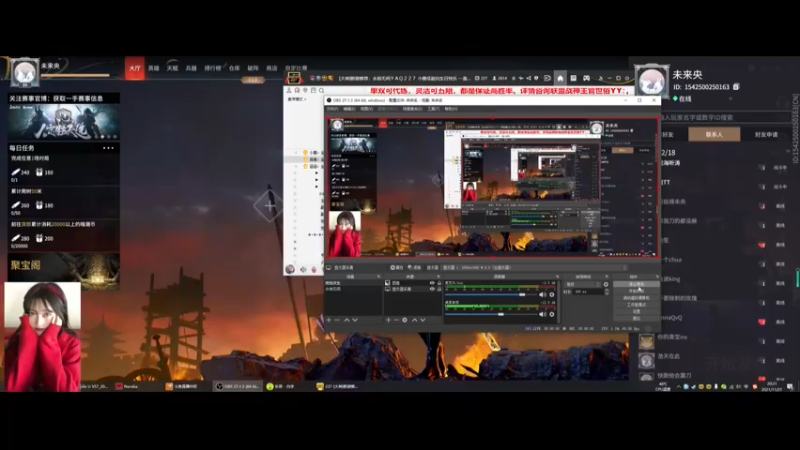800x450 pixels.
Task: Remove selected source with minus icon
Action: click(x=396, y=320)
